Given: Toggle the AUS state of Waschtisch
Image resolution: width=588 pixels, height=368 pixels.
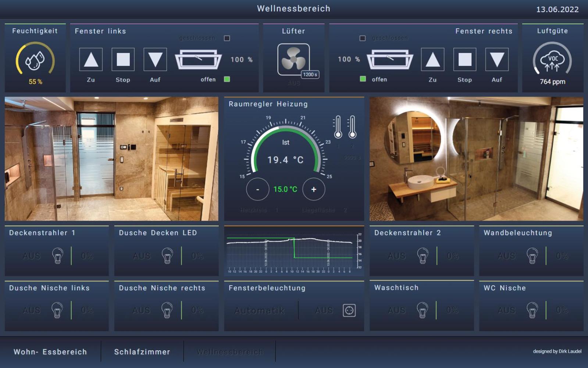Looking at the screenshot, I should click(396, 310).
